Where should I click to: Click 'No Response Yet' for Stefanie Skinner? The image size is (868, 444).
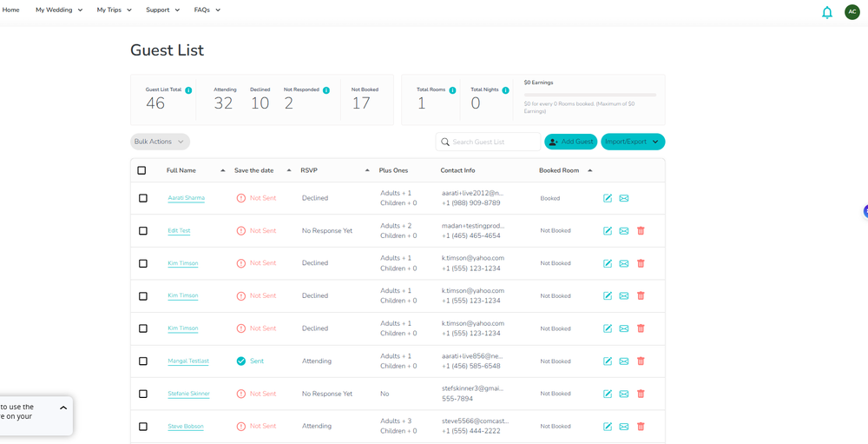coord(326,394)
